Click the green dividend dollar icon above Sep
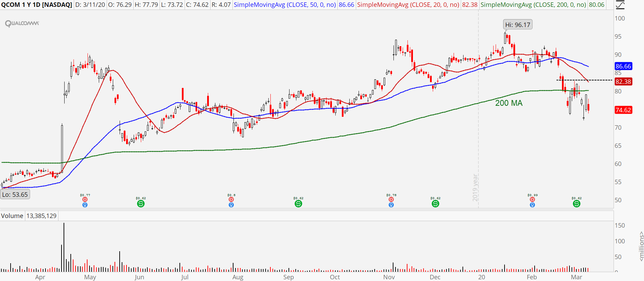 coord(298,204)
